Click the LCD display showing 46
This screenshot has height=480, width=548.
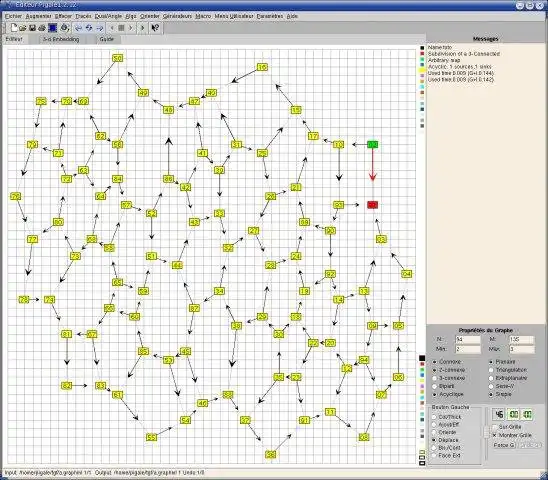(x=499, y=415)
